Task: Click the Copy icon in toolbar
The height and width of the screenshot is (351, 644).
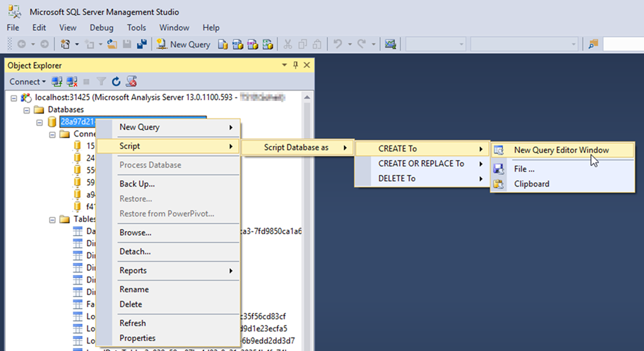Action: (x=302, y=45)
